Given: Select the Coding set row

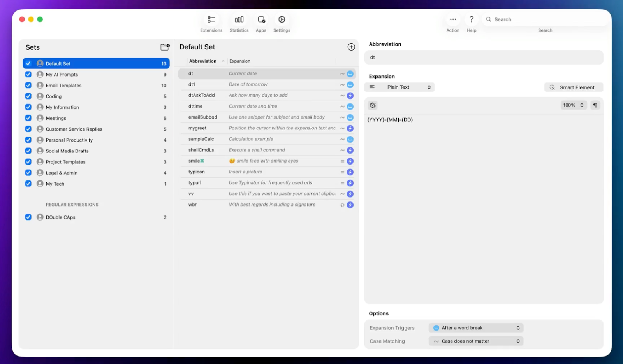Looking at the screenshot, I should point(96,96).
